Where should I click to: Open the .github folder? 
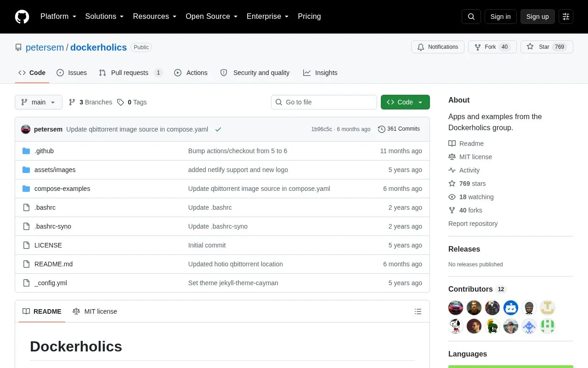pyautogui.click(x=44, y=151)
